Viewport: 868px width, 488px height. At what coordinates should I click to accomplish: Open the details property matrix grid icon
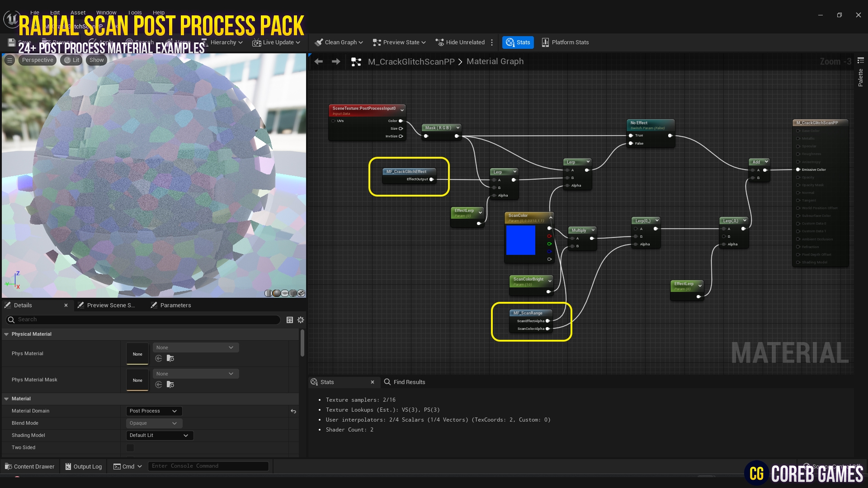click(x=290, y=320)
